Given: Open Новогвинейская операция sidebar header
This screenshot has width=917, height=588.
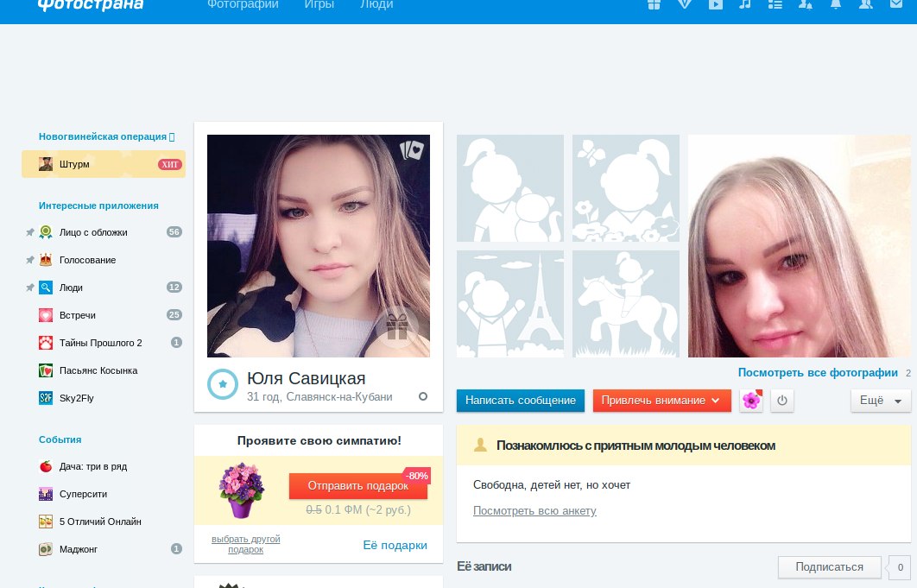Looking at the screenshot, I should tap(105, 136).
